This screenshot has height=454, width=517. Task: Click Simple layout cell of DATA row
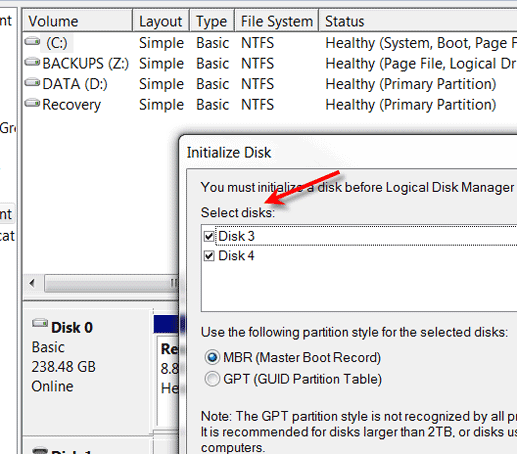[161, 84]
